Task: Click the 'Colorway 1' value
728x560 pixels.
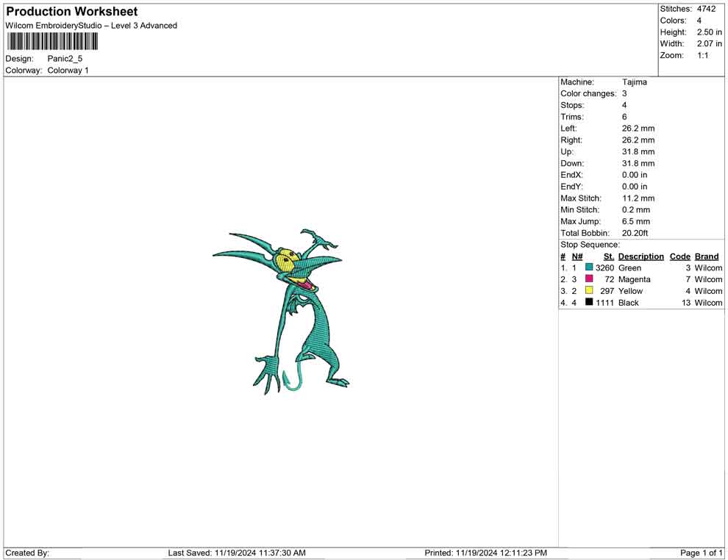Action: click(x=68, y=71)
